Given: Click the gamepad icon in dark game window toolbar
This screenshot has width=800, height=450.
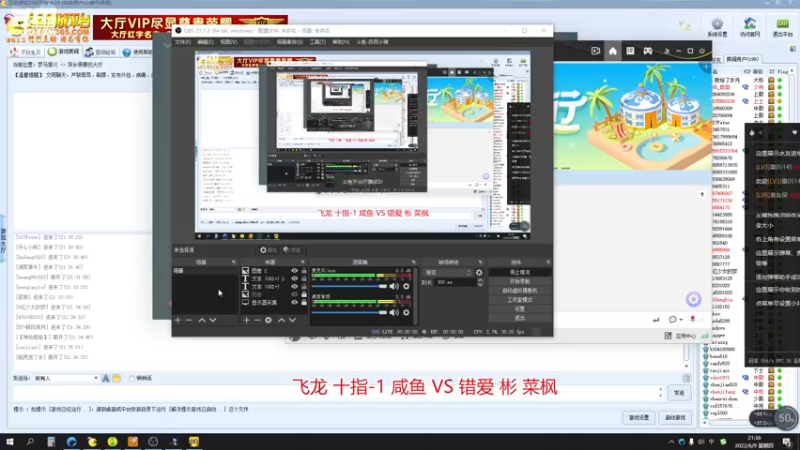Looking at the screenshot, I should 647,51.
